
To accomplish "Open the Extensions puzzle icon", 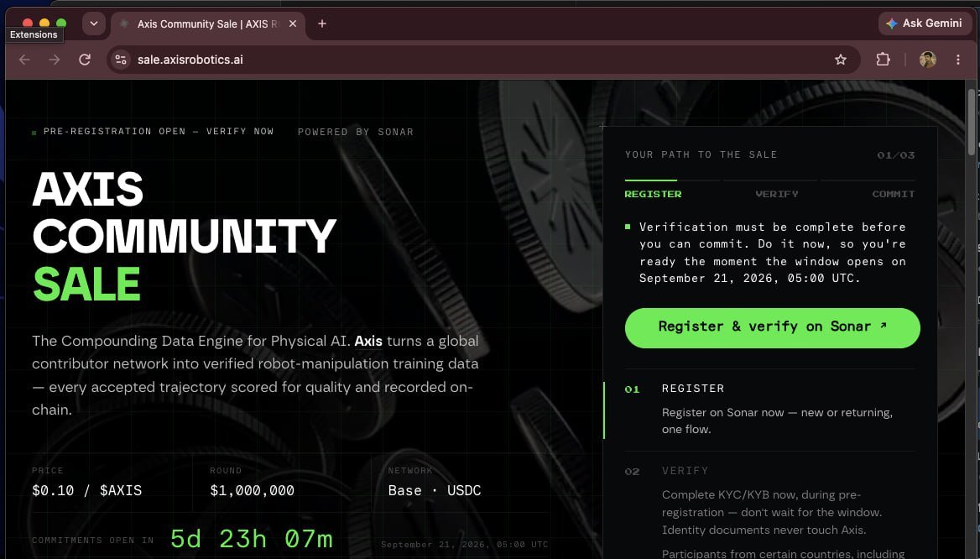I will click(883, 60).
